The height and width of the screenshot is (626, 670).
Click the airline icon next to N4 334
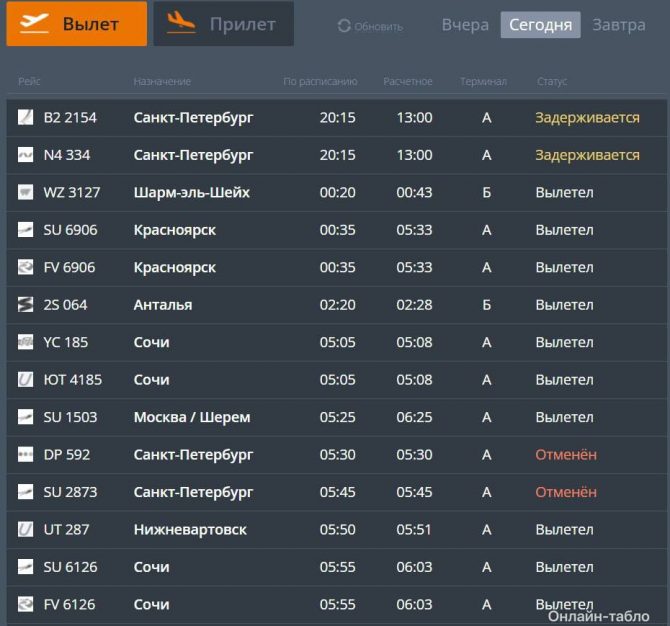click(26, 155)
